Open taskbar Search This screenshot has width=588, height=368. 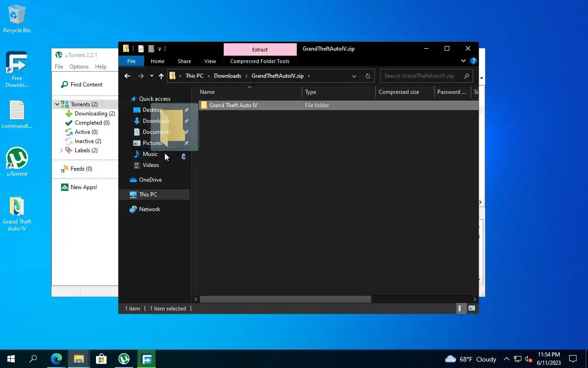tap(33, 359)
